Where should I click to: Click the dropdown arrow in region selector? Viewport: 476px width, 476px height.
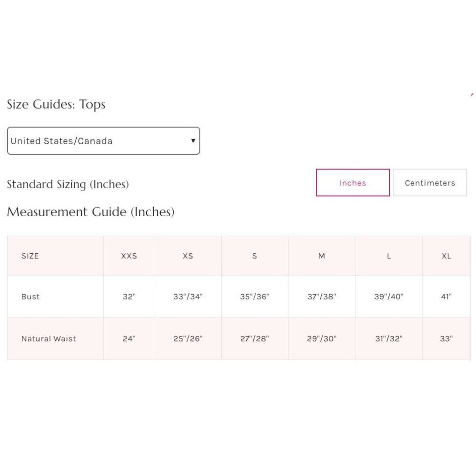point(193,141)
